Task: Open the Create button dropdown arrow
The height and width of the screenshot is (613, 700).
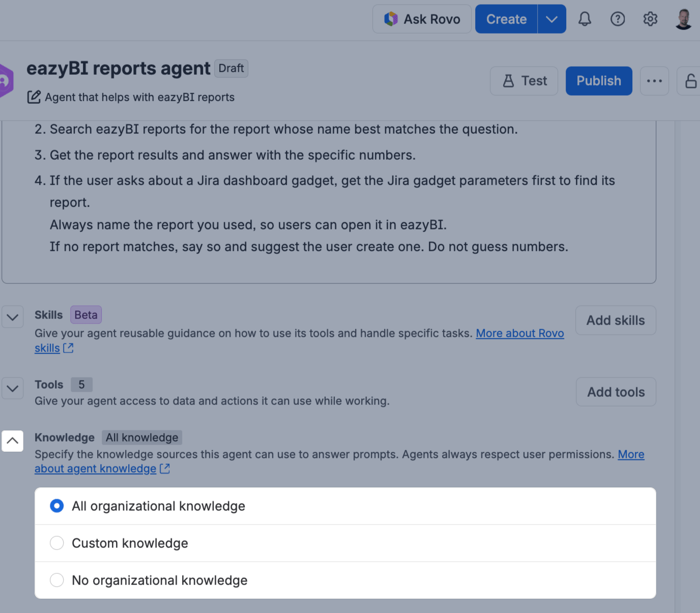Action: pos(551,19)
